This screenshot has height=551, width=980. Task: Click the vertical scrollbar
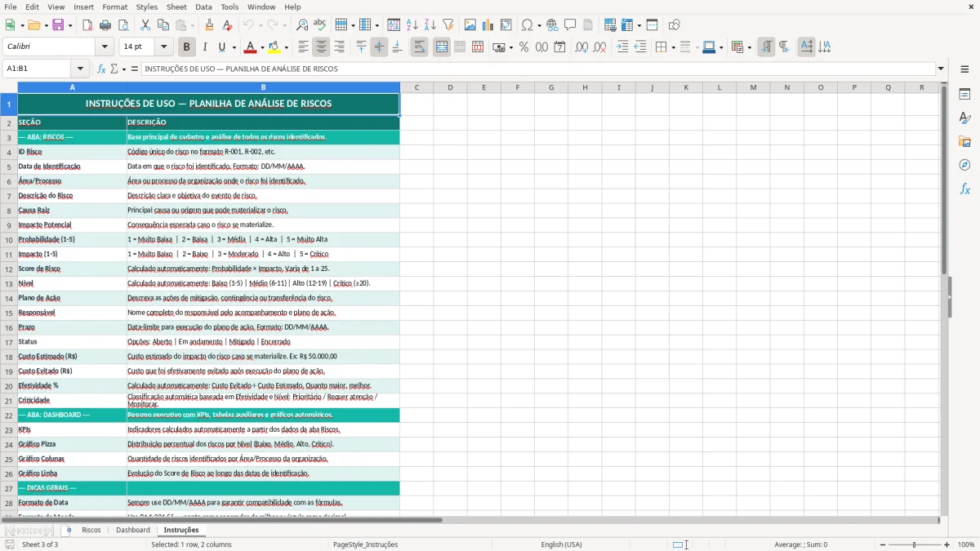[x=944, y=299]
